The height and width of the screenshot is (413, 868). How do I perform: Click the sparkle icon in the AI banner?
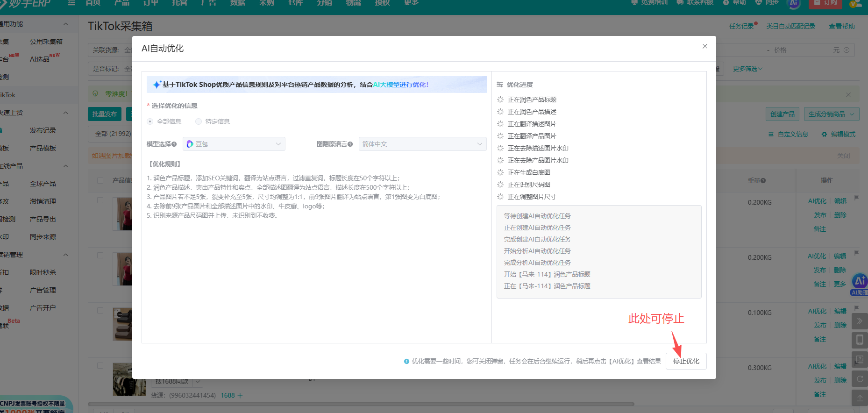coord(157,85)
